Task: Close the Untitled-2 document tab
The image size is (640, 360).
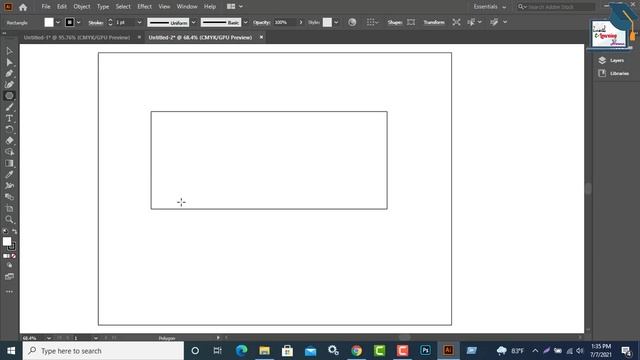Action: point(262,37)
